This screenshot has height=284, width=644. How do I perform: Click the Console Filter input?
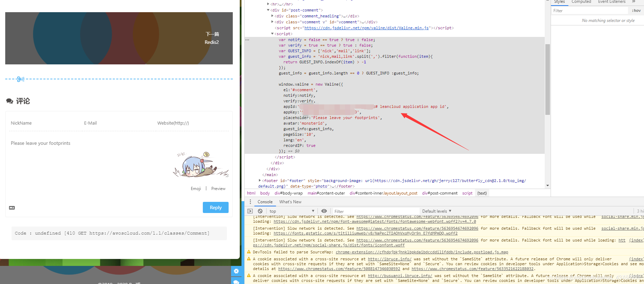click(376, 211)
